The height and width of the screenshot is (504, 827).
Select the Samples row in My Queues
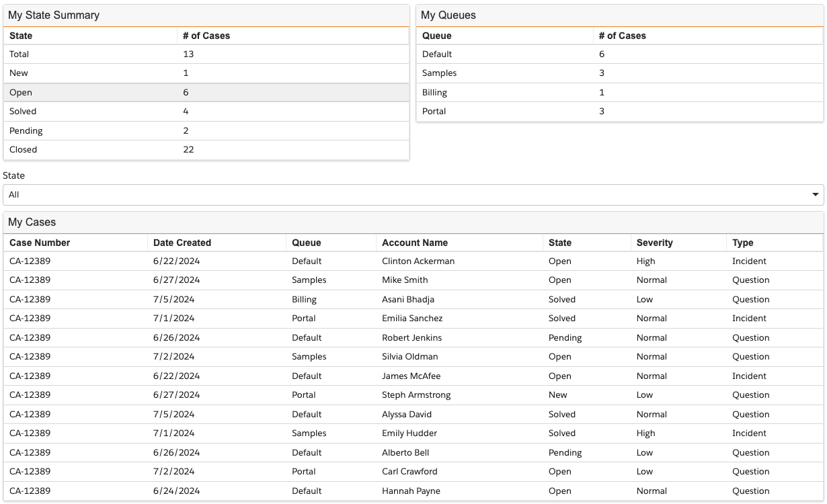(x=619, y=73)
